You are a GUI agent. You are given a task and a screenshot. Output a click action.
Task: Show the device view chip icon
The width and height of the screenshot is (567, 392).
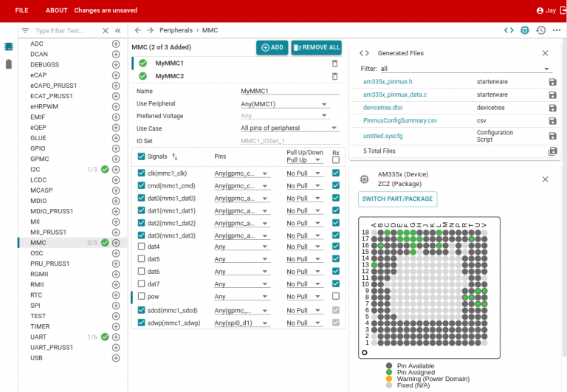[525, 30]
